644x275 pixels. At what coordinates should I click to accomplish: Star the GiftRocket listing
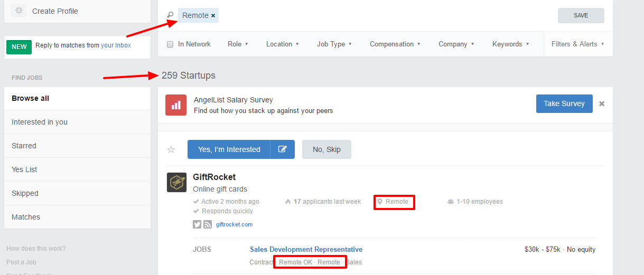[171, 149]
